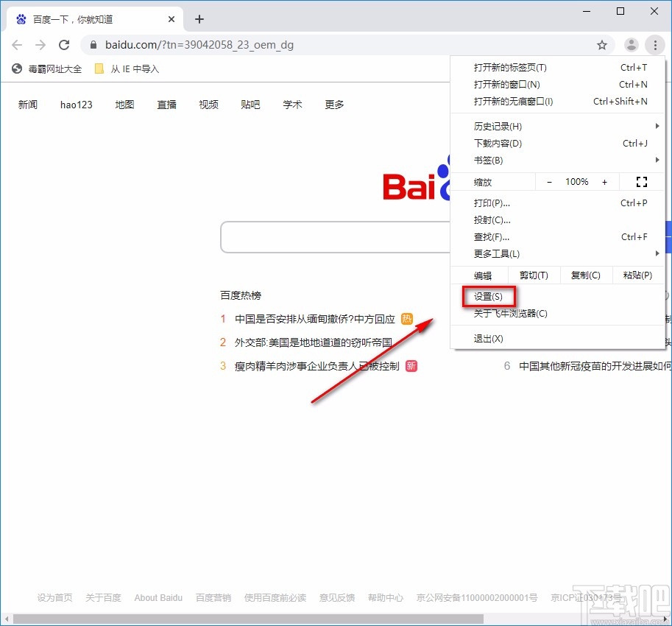
Task: Click the scrollbar left arrow
Action: pyautogui.click(x=7, y=619)
